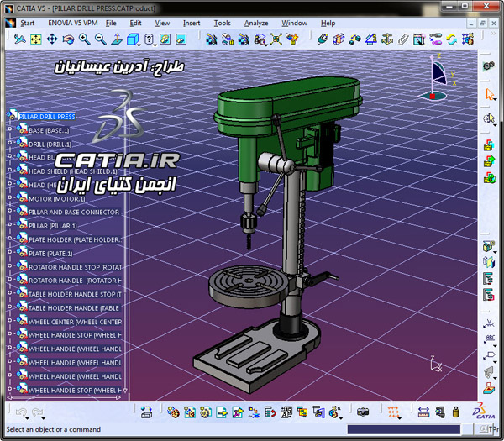504x441 pixels.
Task: Click the Undo arrow icon
Action: coord(21,412)
